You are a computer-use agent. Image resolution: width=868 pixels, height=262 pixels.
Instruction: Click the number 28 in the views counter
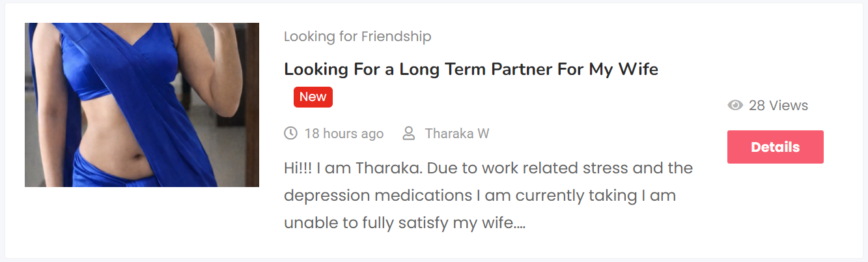[x=757, y=106]
